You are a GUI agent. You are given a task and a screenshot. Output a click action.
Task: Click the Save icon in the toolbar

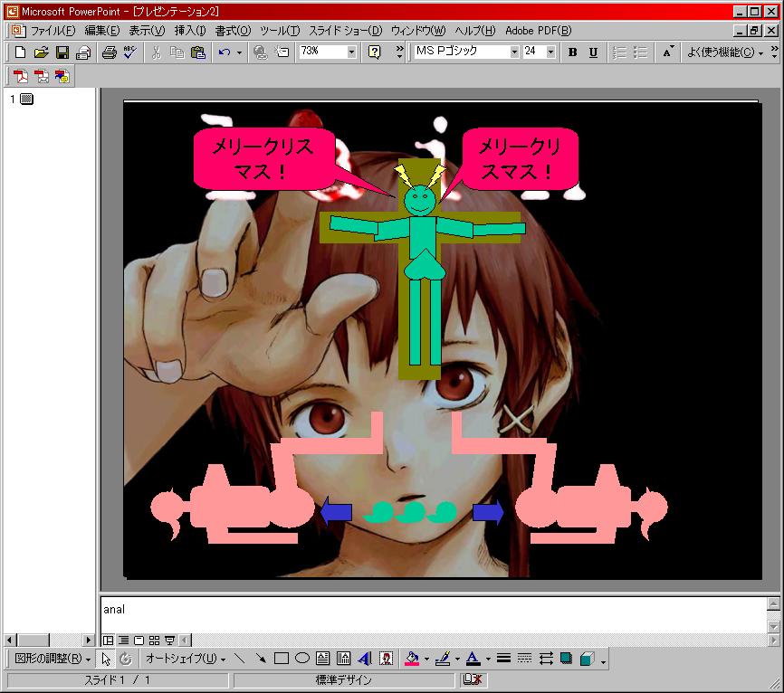(x=62, y=52)
